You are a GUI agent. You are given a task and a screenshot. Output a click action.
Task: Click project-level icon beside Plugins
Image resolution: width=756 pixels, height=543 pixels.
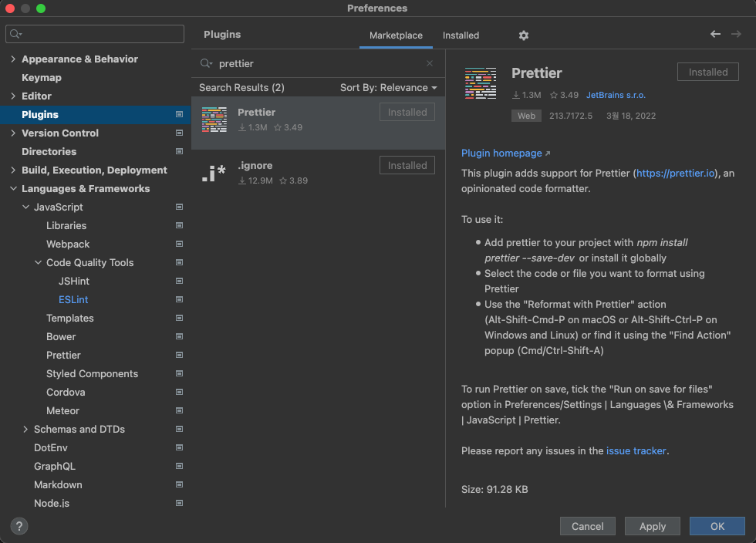click(179, 114)
